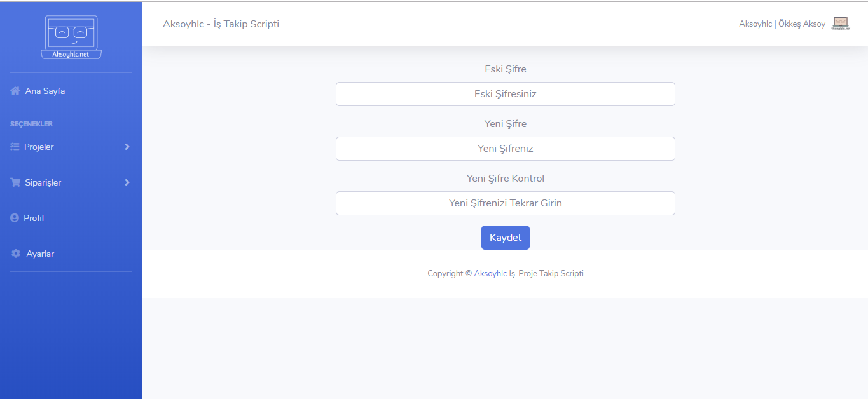Expand the Projeler chevron arrow

click(x=127, y=147)
